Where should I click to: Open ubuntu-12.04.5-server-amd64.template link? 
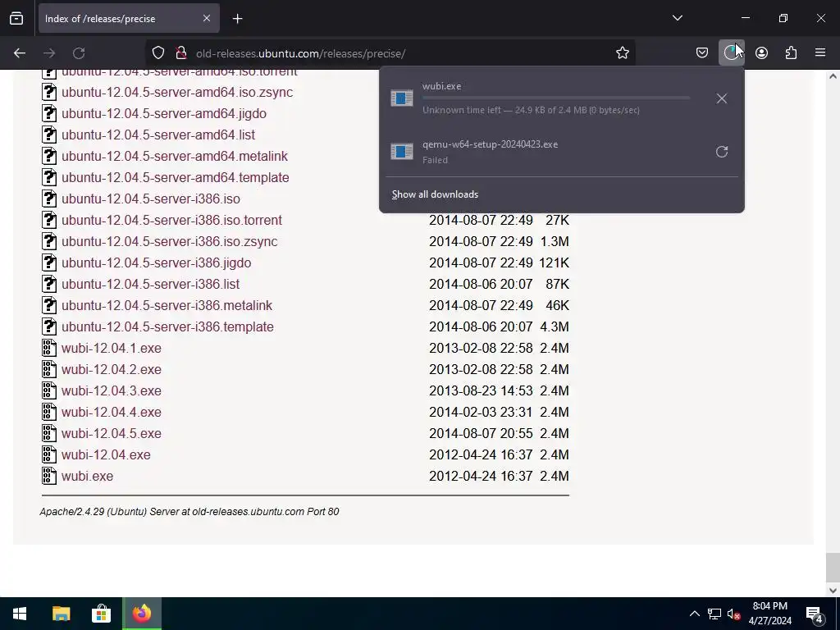[x=176, y=177]
